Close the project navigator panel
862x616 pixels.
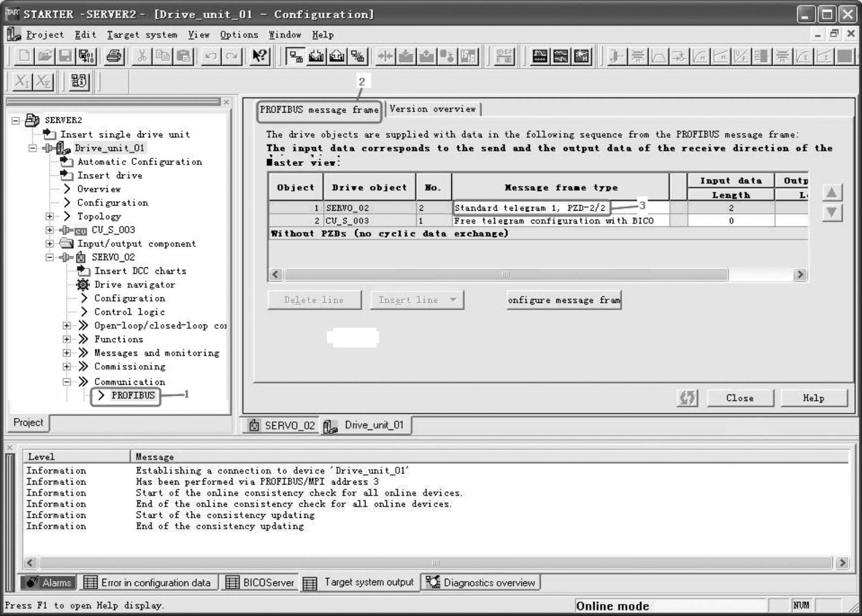pyautogui.click(x=226, y=102)
